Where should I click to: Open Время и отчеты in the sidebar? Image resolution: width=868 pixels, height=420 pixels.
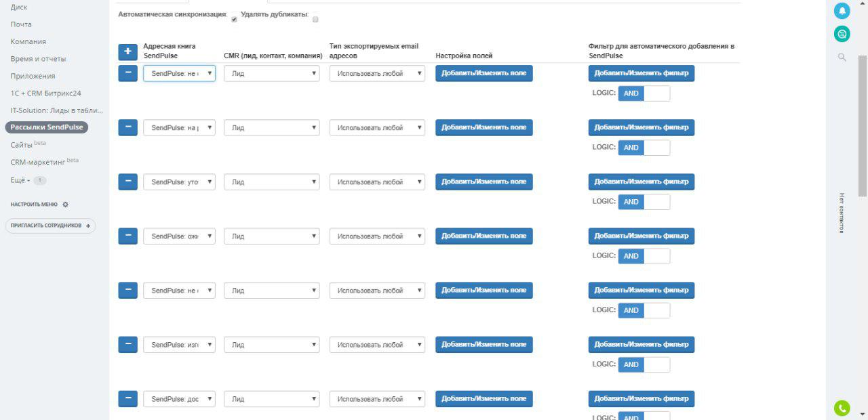coord(38,59)
